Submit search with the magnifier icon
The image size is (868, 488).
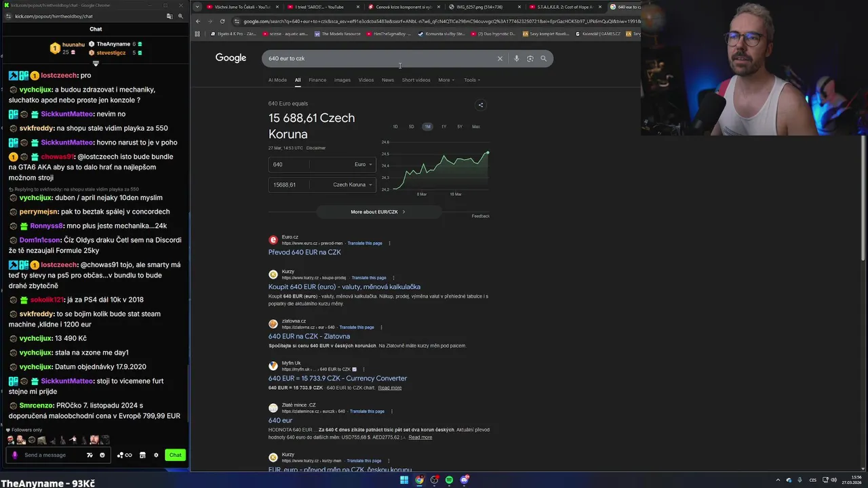[x=543, y=58]
